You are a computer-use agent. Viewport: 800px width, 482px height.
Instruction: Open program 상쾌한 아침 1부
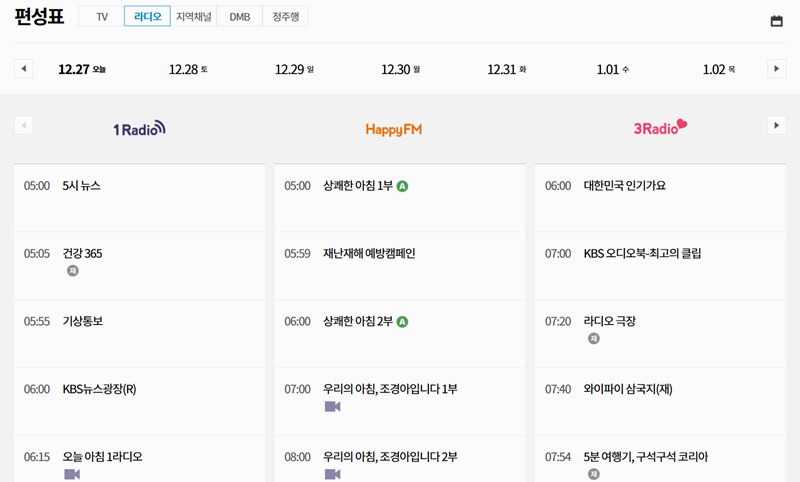coord(358,186)
